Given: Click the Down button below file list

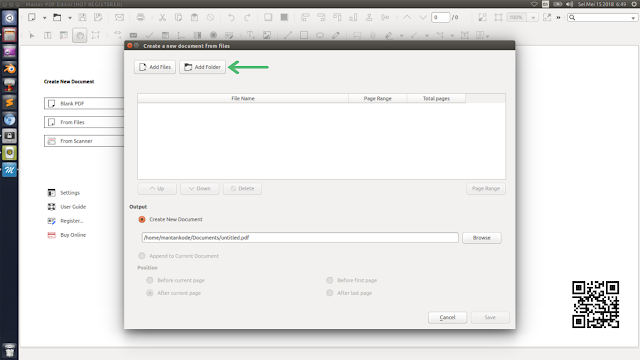Looking at the screenshot, I should pos(200,189).
